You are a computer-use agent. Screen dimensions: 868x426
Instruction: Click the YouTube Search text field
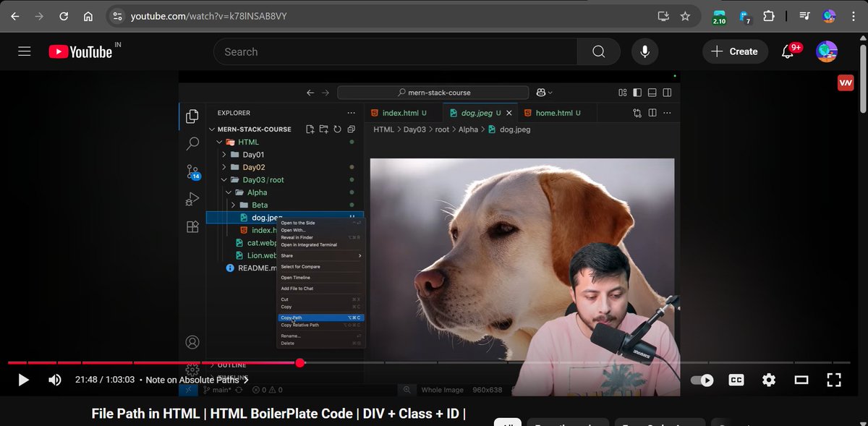tap(395, 51)
